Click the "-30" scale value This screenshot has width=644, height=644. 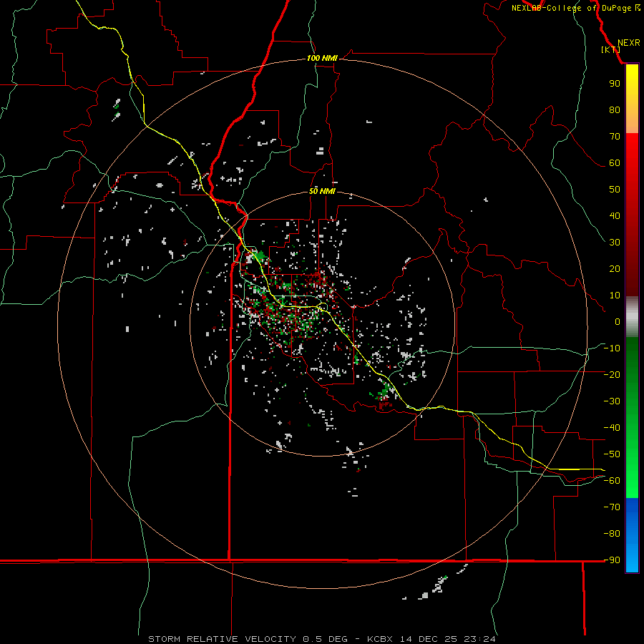pyautogui.click(x=612, y=401)
